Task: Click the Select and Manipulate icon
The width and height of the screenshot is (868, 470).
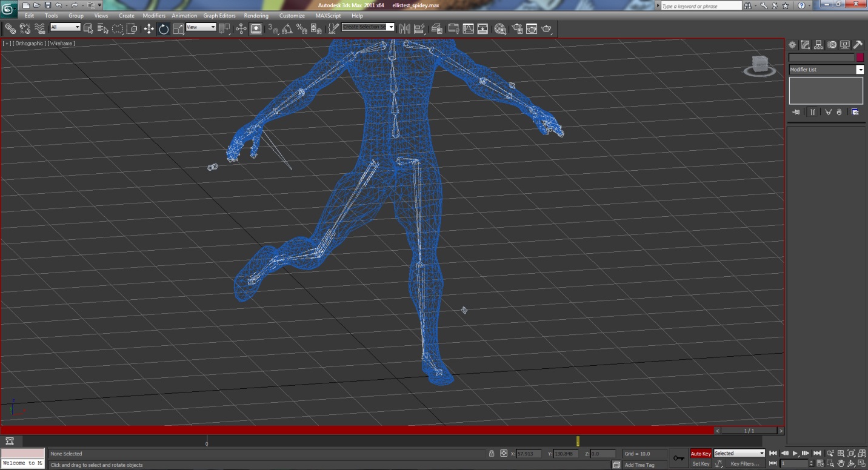Action: (241, 28)
